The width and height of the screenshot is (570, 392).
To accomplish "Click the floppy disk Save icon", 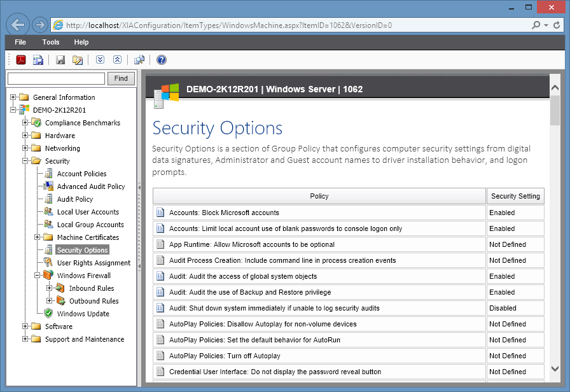I will click(60, 60).
